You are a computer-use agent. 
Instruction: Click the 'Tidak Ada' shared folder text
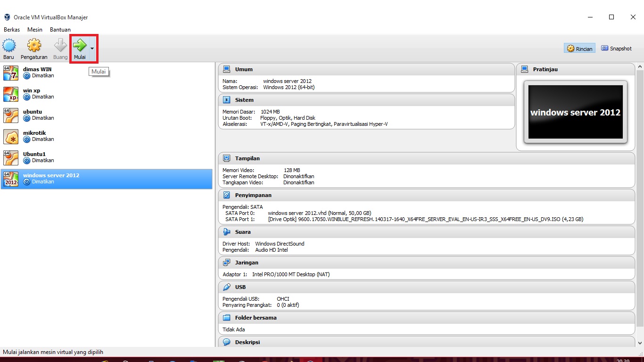pyautogui.click(x=234, y=329)
